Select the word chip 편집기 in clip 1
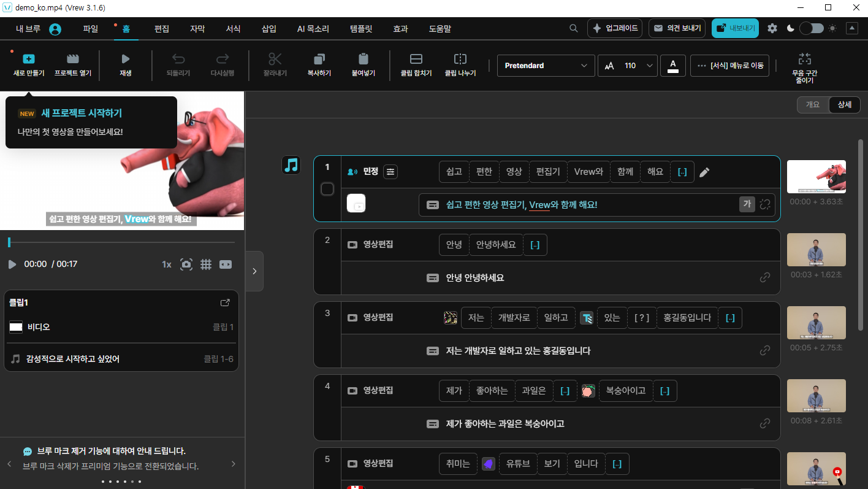 pyautogui.click(x=548, y=172)
